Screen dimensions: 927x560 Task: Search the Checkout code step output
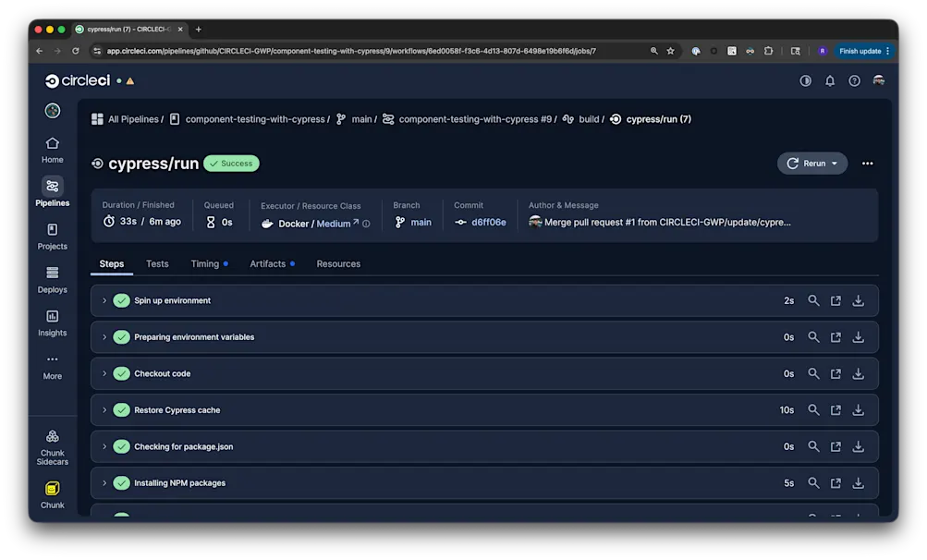point(813,373)
